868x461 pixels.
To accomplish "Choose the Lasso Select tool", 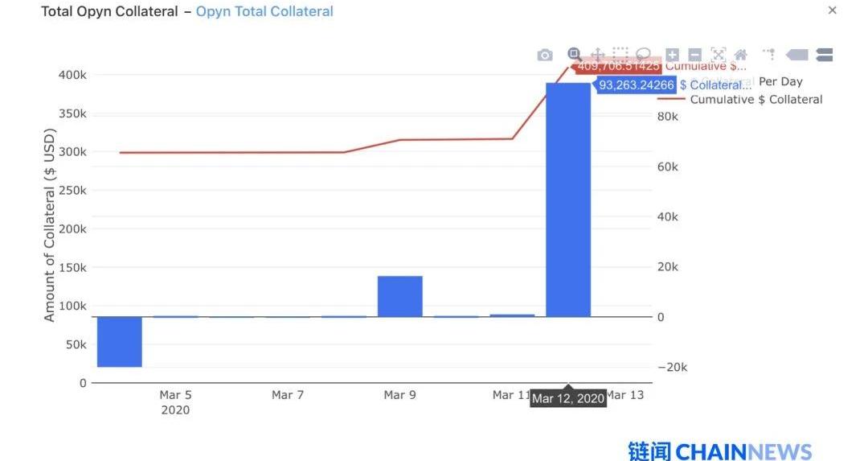I will click(x=643, y=55).
